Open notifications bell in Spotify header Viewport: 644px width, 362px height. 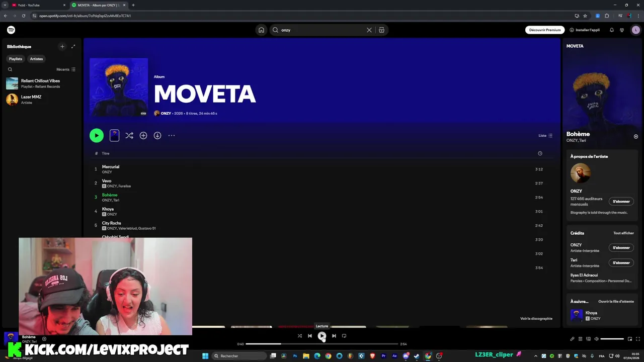coord(612,30)
